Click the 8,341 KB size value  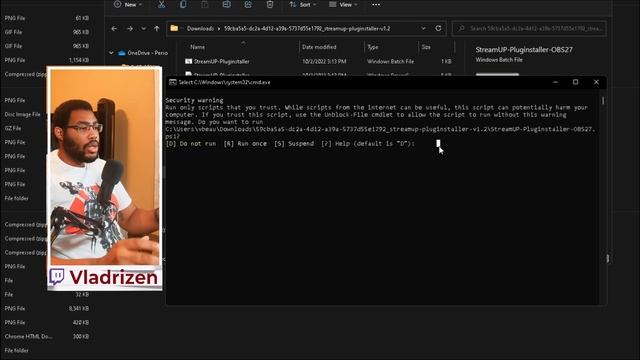click(x=79, y=309)
